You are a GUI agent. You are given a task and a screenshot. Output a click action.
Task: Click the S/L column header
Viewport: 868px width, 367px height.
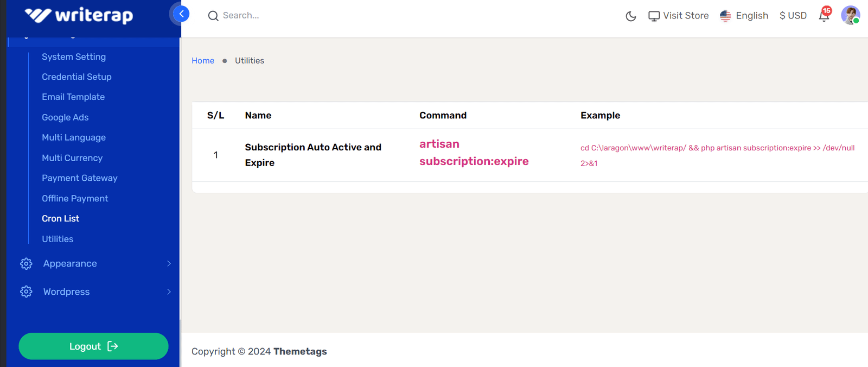pyautogui.click(x=215, y=116)
